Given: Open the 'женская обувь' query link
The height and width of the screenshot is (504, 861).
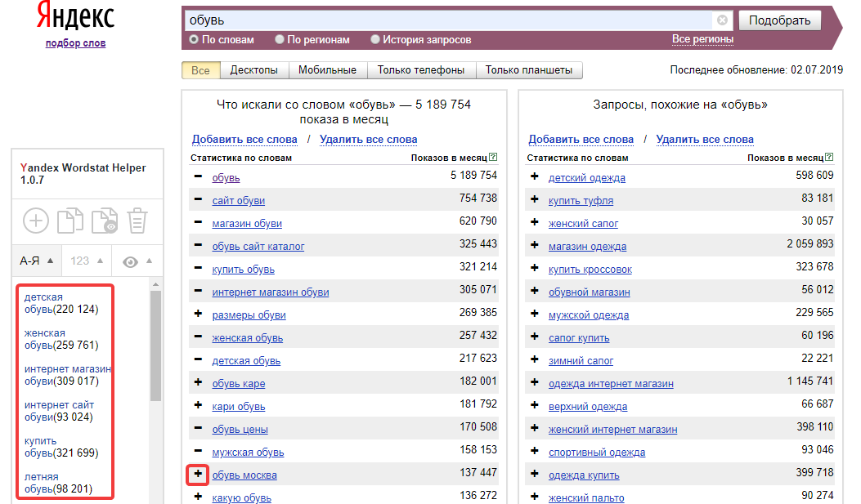Looking at the screenshot, I should pyautogui.click(x=247, y=338).
